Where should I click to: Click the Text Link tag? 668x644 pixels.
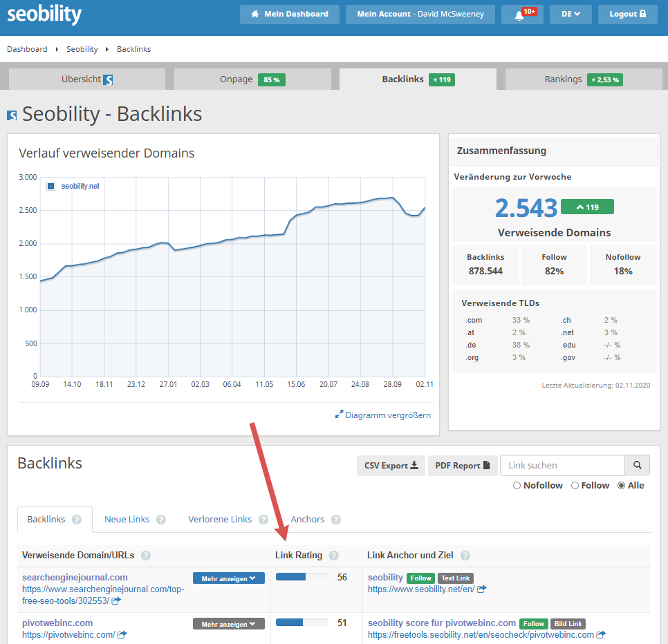[456, 578]
